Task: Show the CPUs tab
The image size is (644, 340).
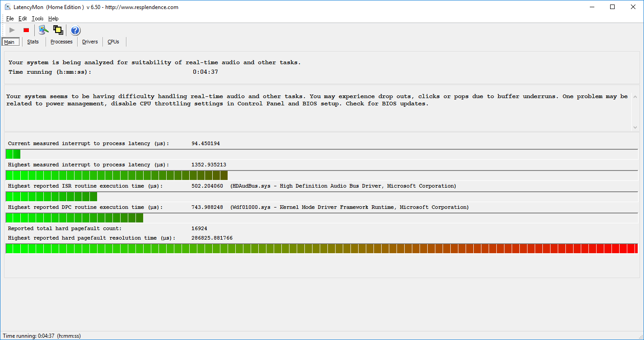Action: pos(113,42)
